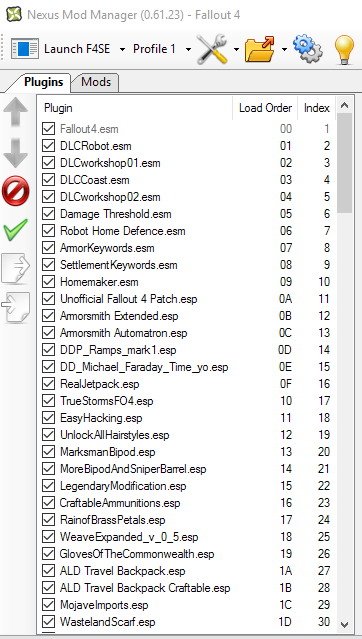Open settings with the blue gear icon
362x639 pixels.
(308, 49)
